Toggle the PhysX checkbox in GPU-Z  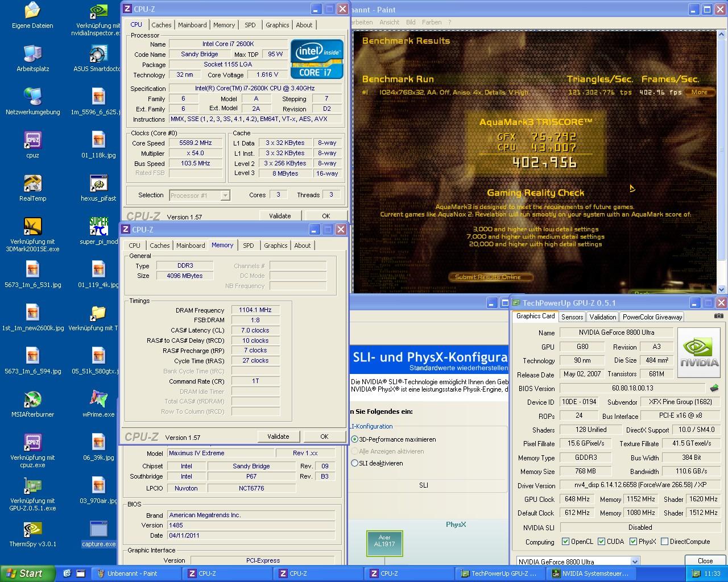633,542
